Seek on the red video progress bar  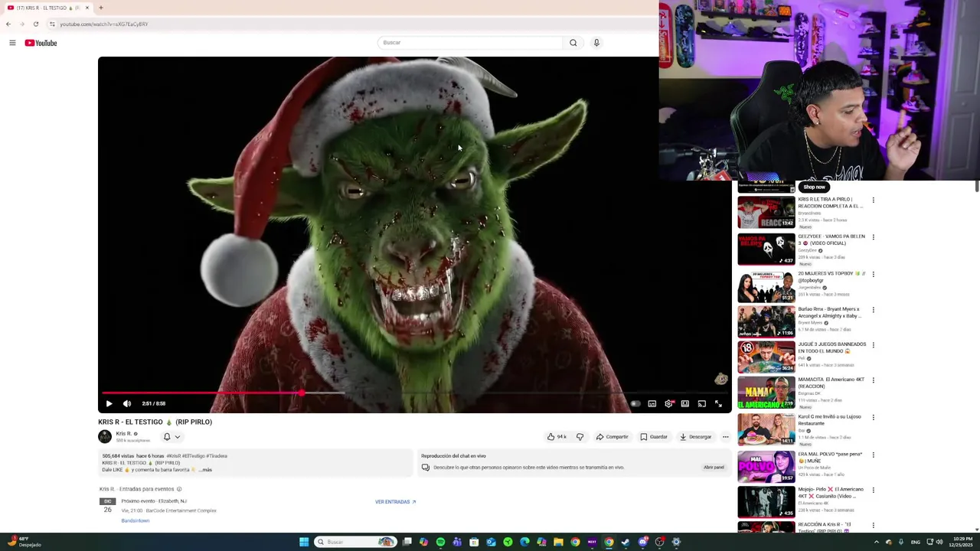click(x=415, y=393)
